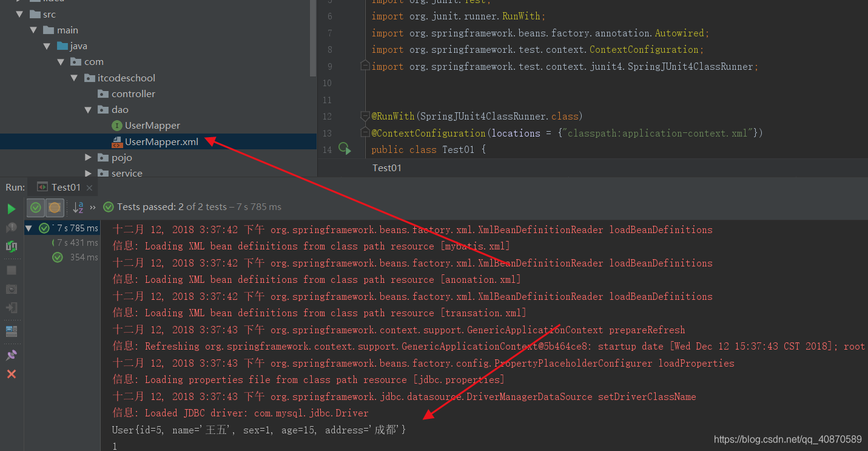Click SpringJUnit4ClassRunner in @RunWith line
868x451 pixels.
pos(484,116)
